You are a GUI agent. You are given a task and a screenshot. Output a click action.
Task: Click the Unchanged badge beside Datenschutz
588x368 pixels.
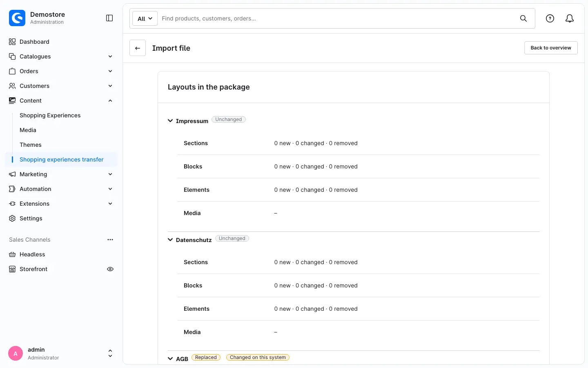pyautogui.click(x=232, y=238)
